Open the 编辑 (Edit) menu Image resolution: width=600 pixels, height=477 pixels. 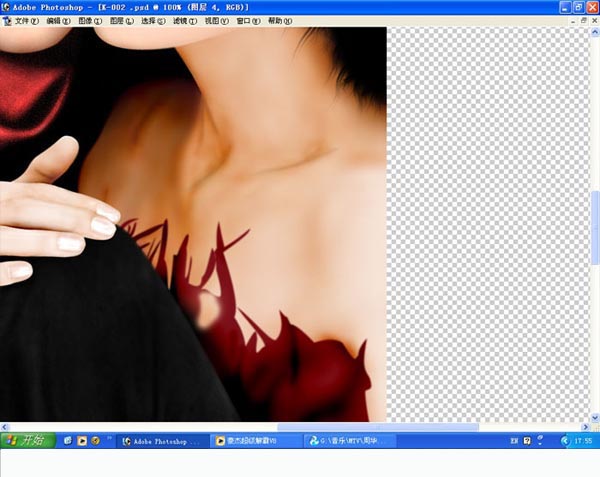point(59,21)
